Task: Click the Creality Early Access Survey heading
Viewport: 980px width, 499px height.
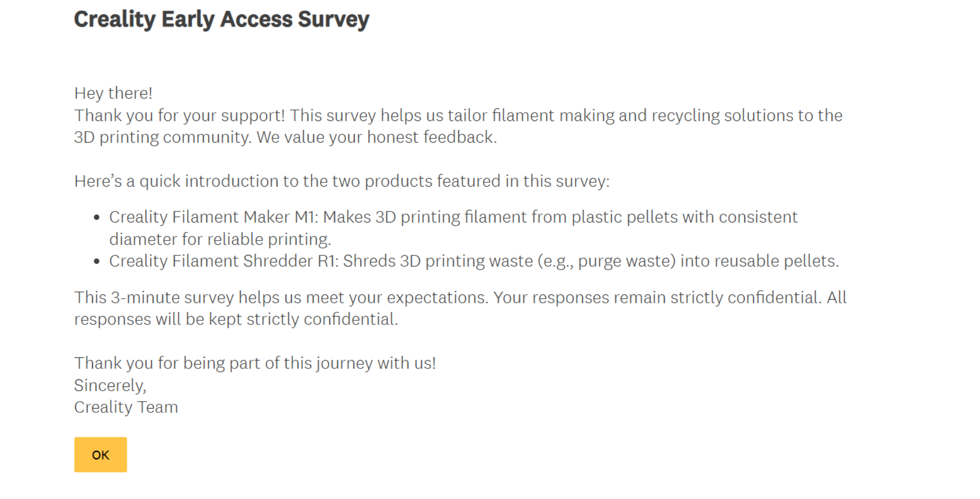Action: pos(221,20)
